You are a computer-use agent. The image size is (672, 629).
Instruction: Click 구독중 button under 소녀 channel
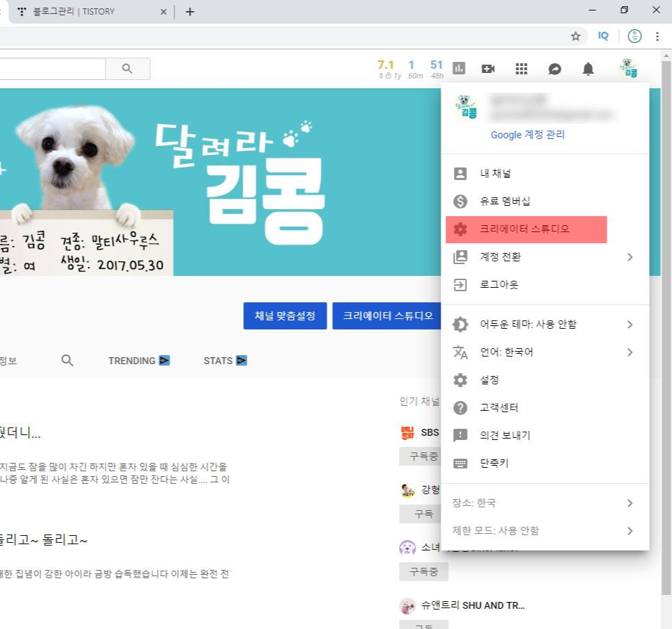(424, 571)
